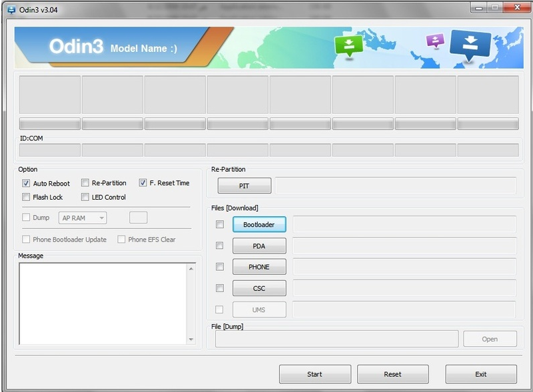The image size is (533, 392).
Task: Click the PHONE file path field
Action: tap(404, 267)
